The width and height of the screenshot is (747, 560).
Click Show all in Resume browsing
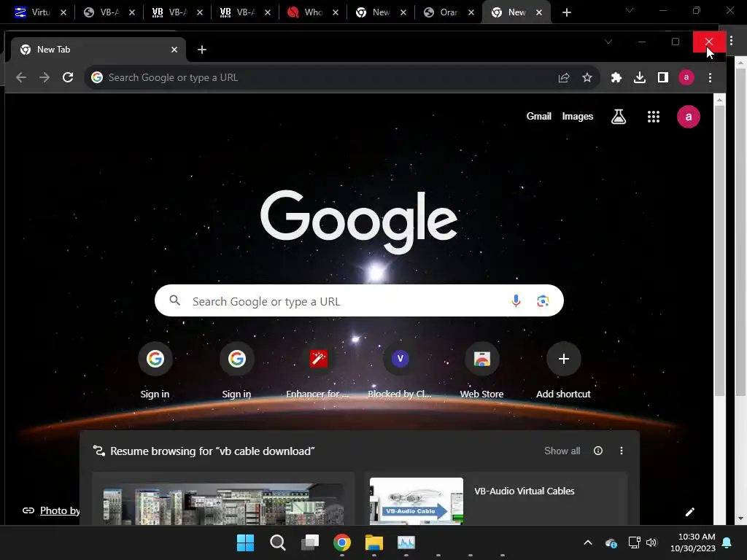[x=562, y=451]
